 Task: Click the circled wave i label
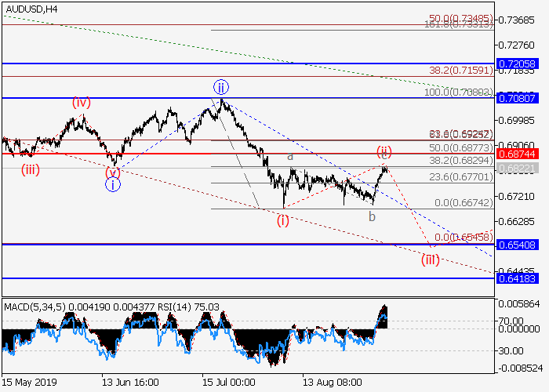click(112, 185)
